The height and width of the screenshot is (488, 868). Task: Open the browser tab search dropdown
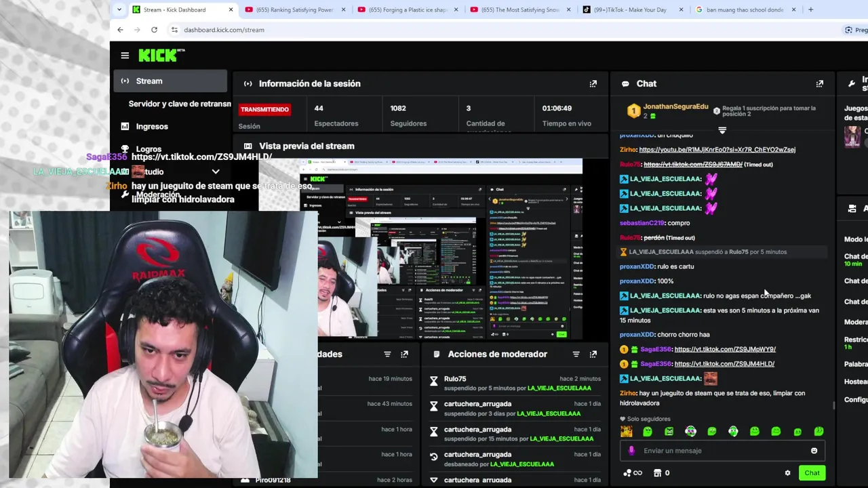point(119,9)
